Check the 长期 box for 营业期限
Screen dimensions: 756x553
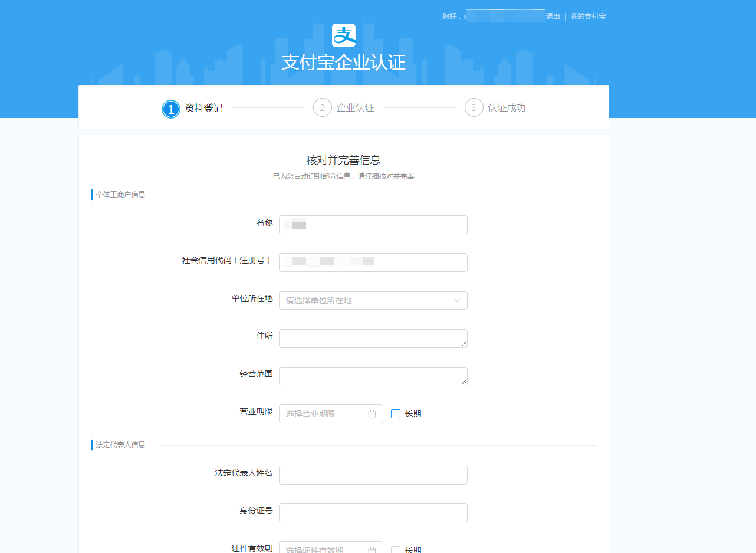(396, 414)
